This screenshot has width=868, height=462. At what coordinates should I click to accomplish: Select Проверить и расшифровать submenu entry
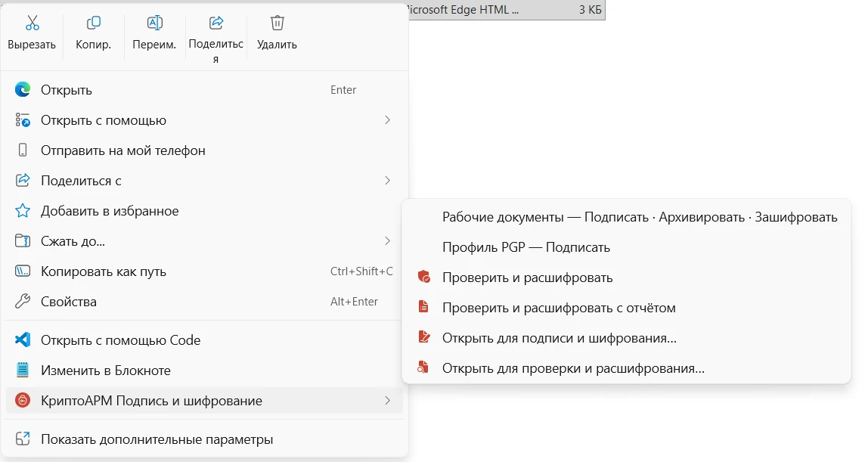pyautogui.click(x=627, y=278)
